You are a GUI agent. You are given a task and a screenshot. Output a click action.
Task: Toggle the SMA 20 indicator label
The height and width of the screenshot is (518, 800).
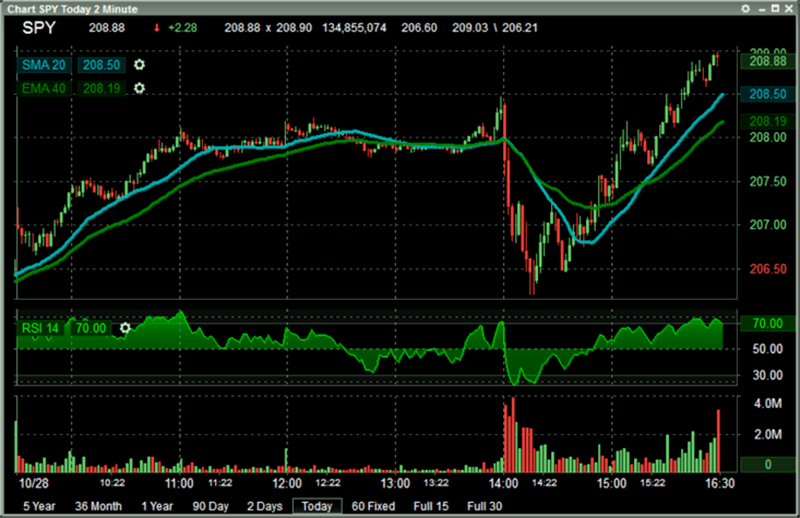(x=43, y=65)
